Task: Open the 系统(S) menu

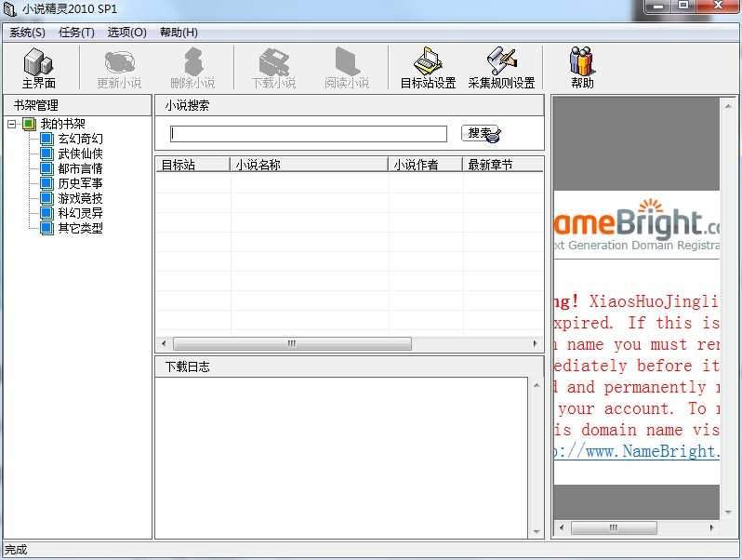Action: [x=27, y=32]
